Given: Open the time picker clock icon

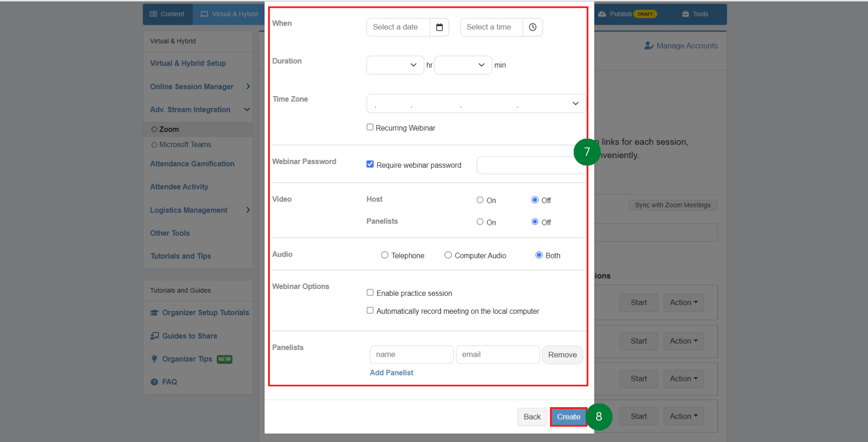Looking at the screenshot, I should [533, 27].
